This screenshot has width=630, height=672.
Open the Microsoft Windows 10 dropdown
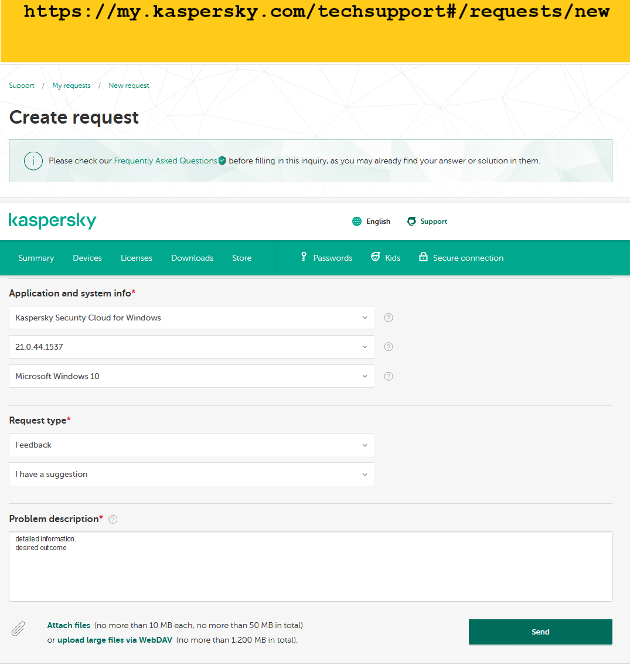click(x=191, y=376)
